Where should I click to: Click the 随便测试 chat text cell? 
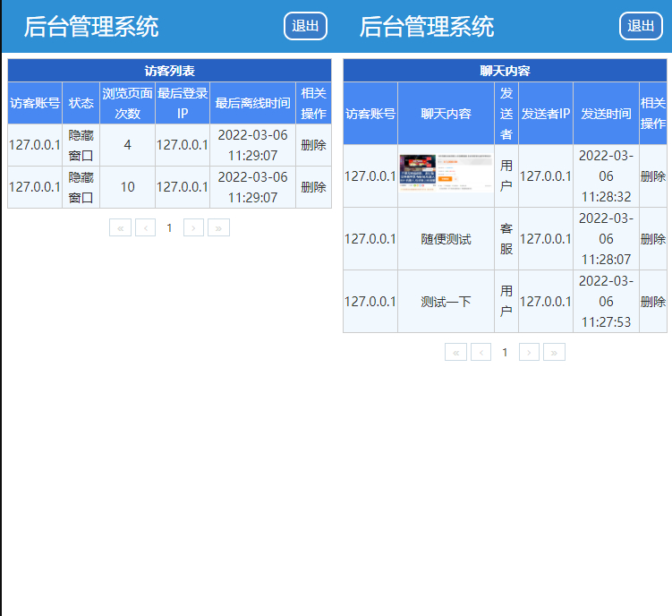click(447, 238)
